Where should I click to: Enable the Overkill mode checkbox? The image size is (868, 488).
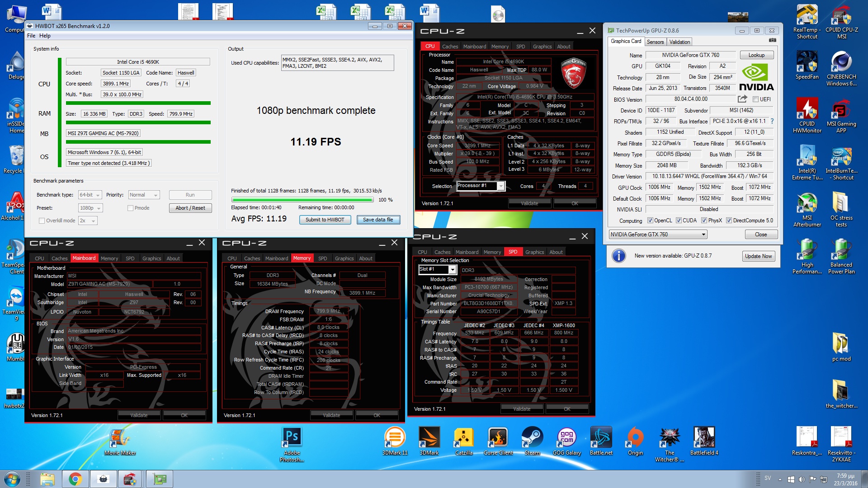42,221
